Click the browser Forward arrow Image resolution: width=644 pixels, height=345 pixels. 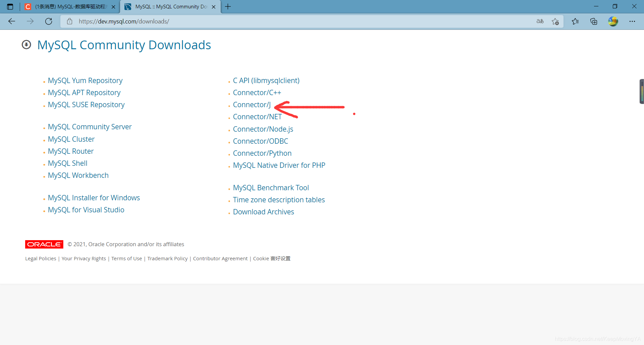tap(30, 21)
